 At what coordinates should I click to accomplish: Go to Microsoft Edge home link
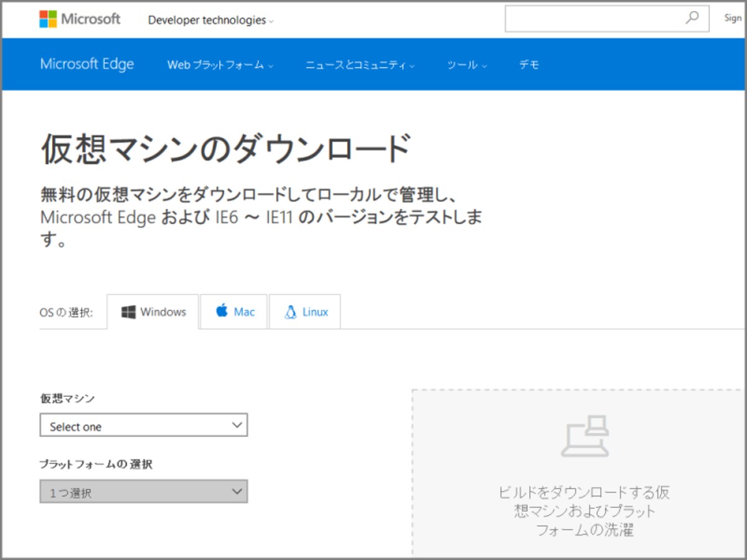(x=87, y=64)
